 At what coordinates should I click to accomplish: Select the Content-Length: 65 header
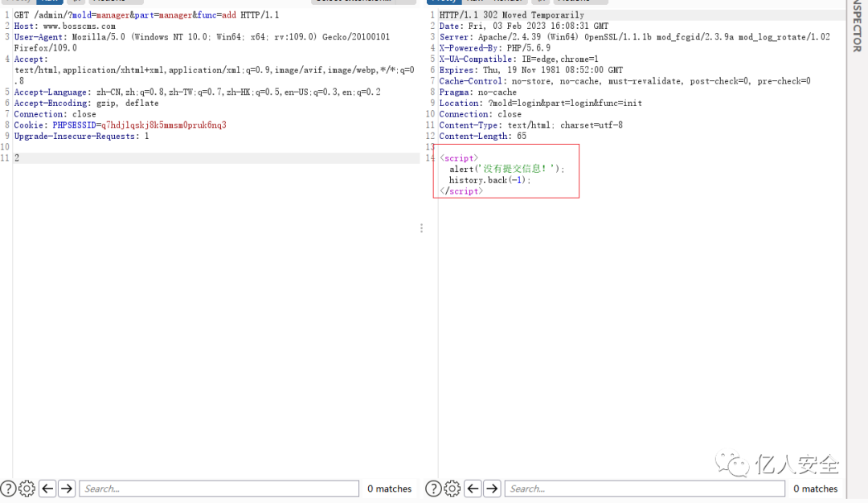click(483, 136)
